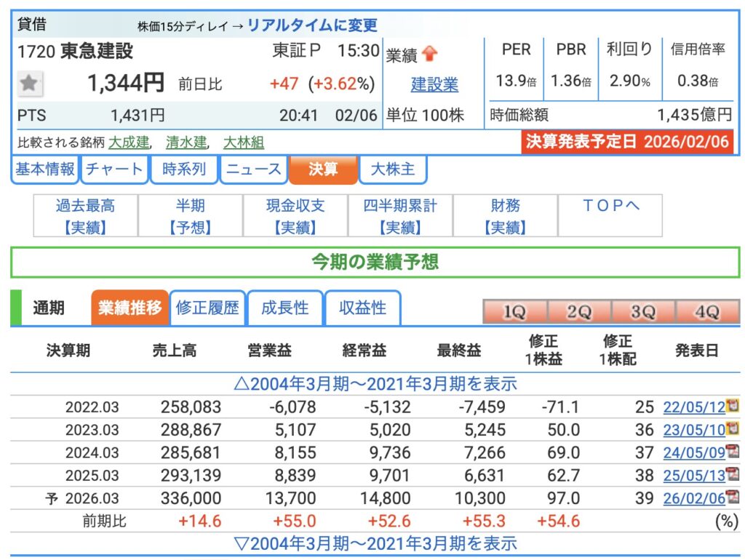Image resolution: width=745 pixels, height=560 pixels.
Task: Switch to the 修正履歴 tab
Action: click(207, 308)
